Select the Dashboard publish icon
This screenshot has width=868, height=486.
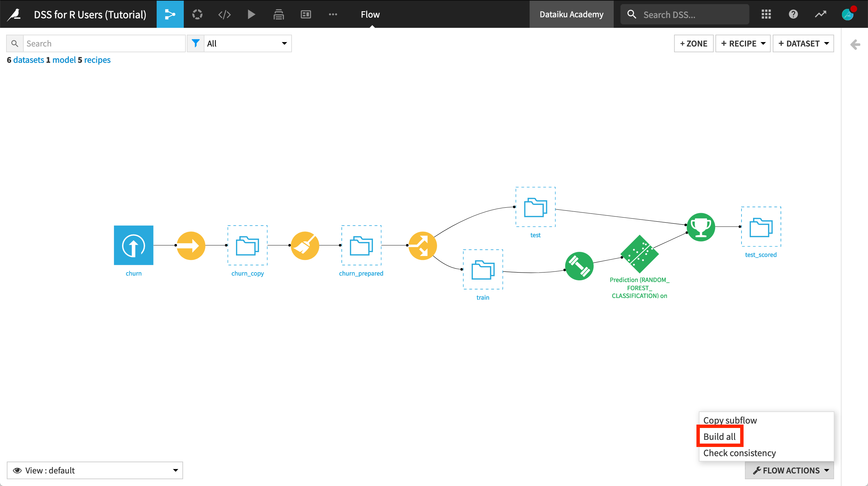(x=305, y=14)
